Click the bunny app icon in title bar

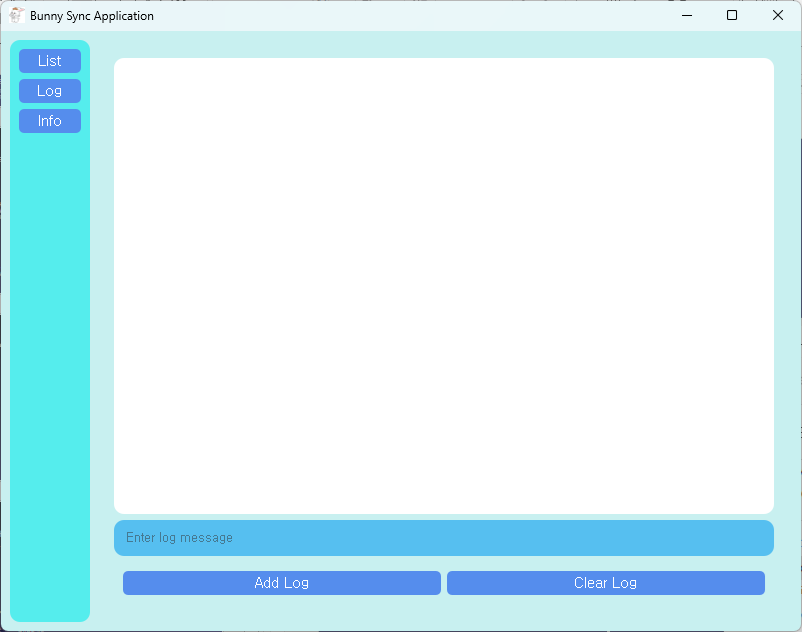tap(16, 15)
